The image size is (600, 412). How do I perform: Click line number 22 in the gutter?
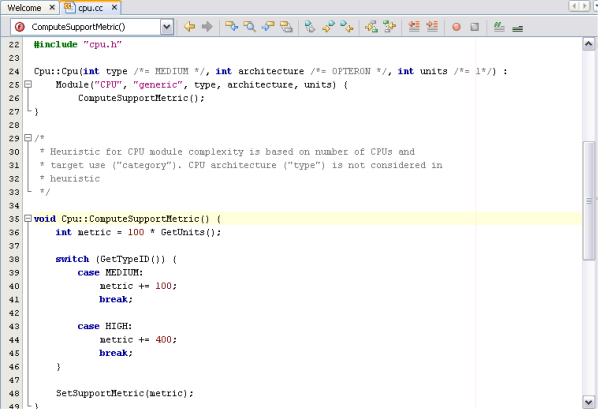pos(14,44)
